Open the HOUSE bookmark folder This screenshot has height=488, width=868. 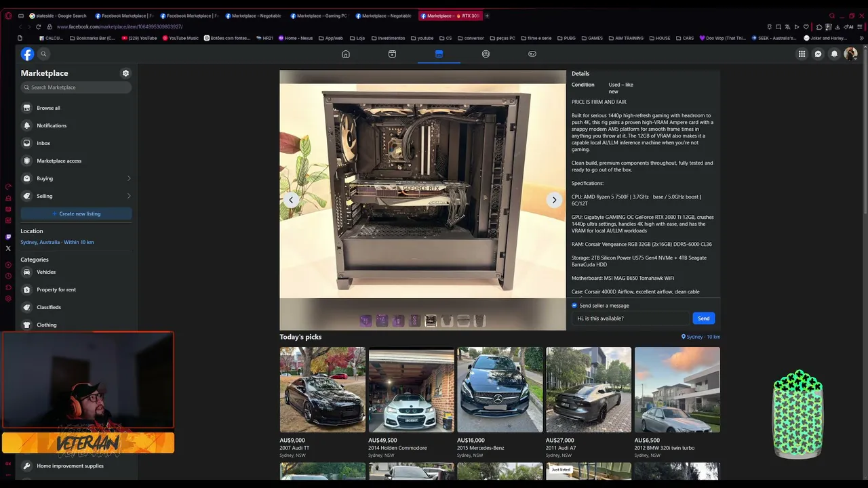click(x=659, y=38)
